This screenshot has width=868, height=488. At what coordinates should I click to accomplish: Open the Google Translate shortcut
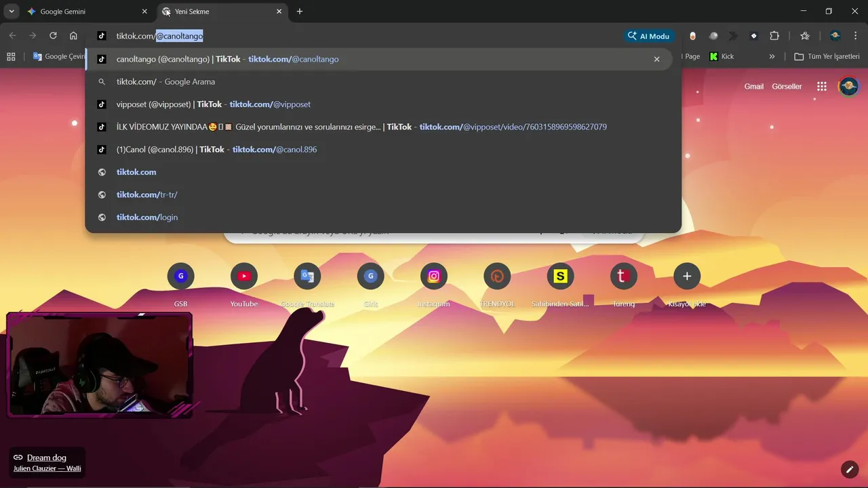click(x=307, y=285)
